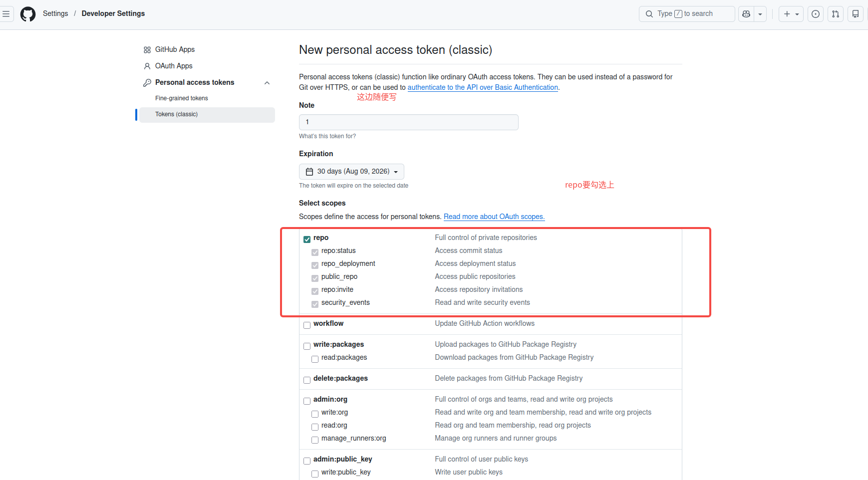868x480 pixels.
Task: Click 'The token will expire on the selected date' text
Action: click(353, 186)
